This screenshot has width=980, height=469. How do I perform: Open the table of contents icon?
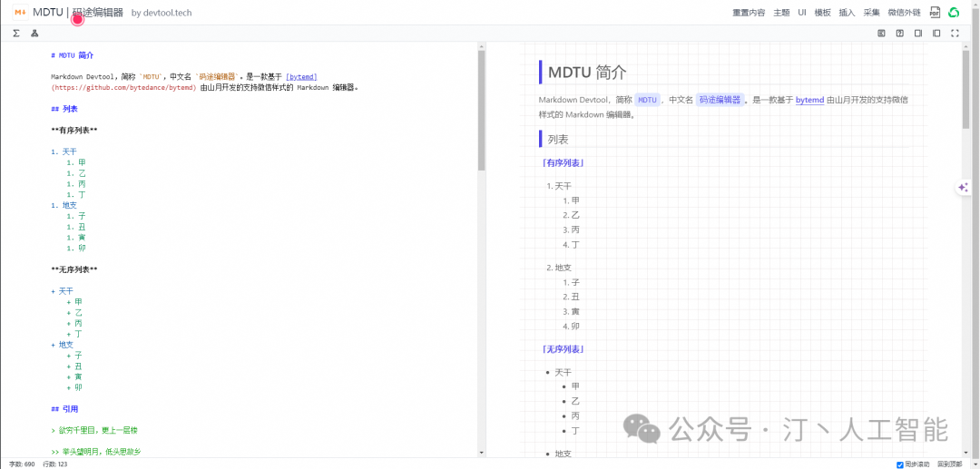coord(881,33)
